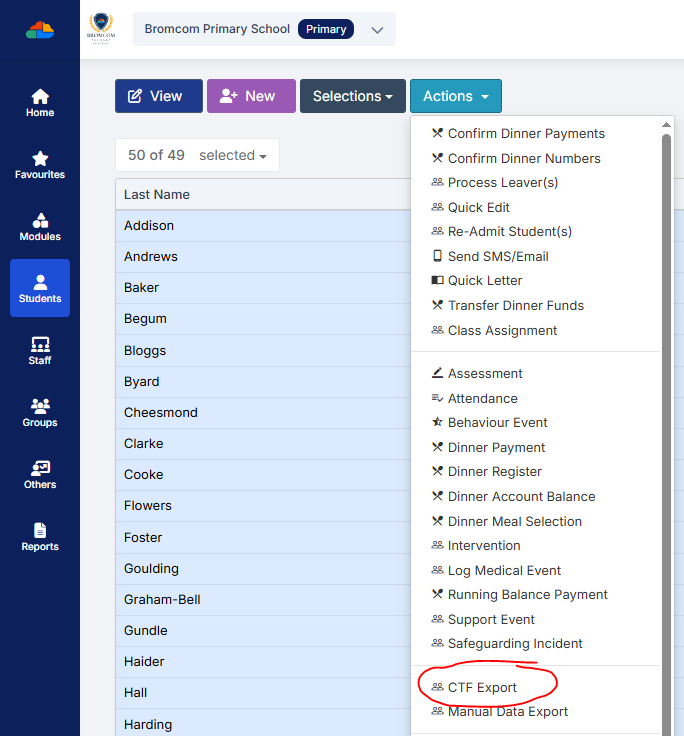Image resolution: width=684 pixels, height=736 pixels.
Task: Choose Manual Data Export option
Action: [507, 711]
